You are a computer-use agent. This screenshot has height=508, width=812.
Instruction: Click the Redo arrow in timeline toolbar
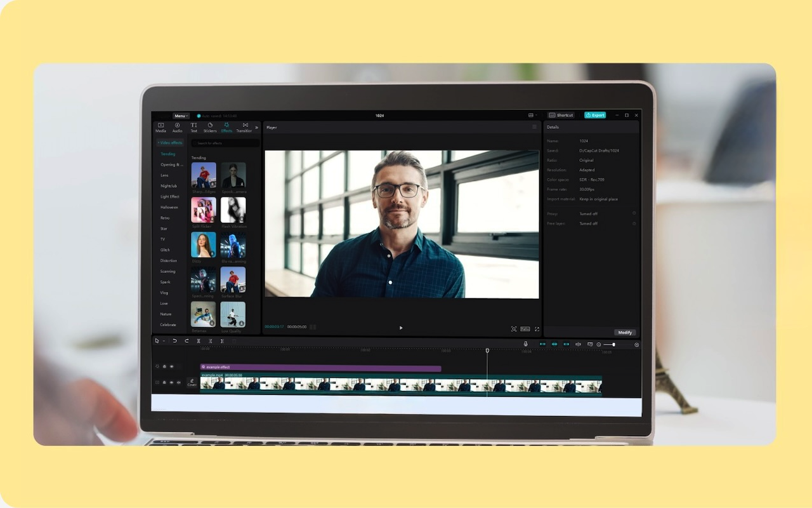187,341
